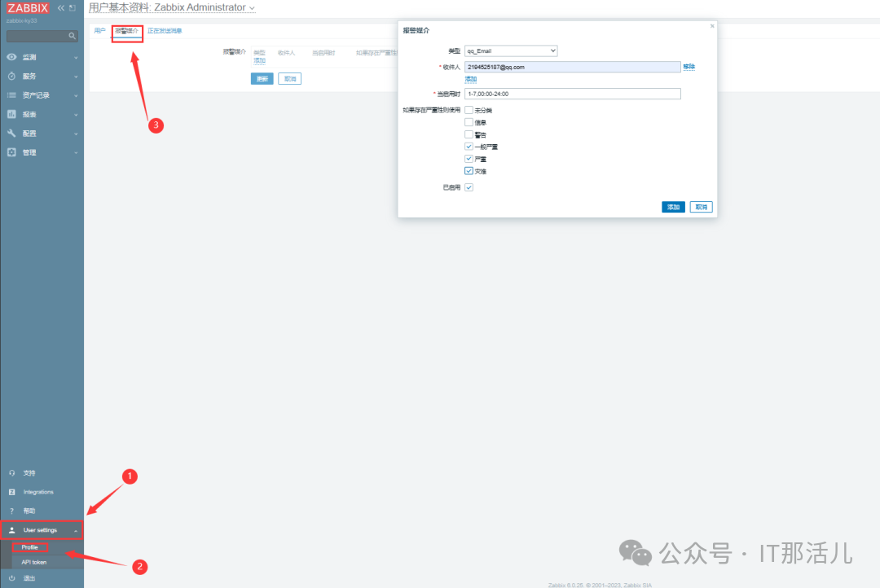Click the search magnifier icon in the sidebar
Screen dimensions: 880x588
(x=72, y=36)
